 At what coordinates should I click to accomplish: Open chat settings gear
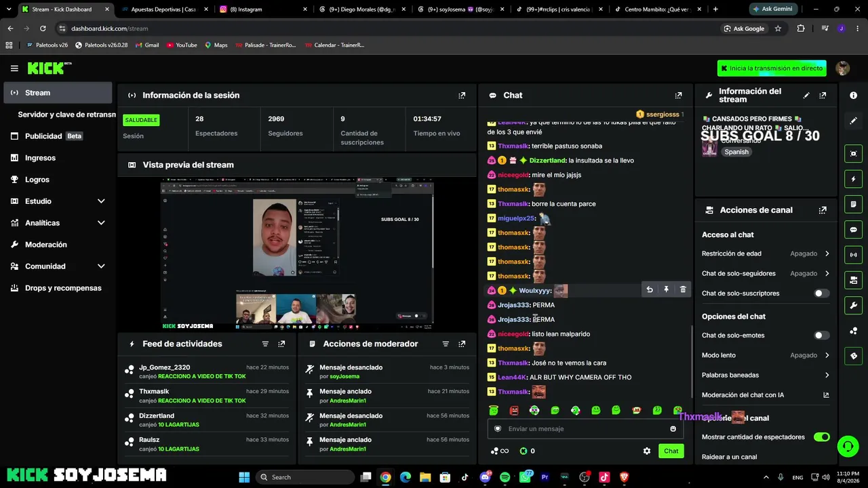click(647, 451)
